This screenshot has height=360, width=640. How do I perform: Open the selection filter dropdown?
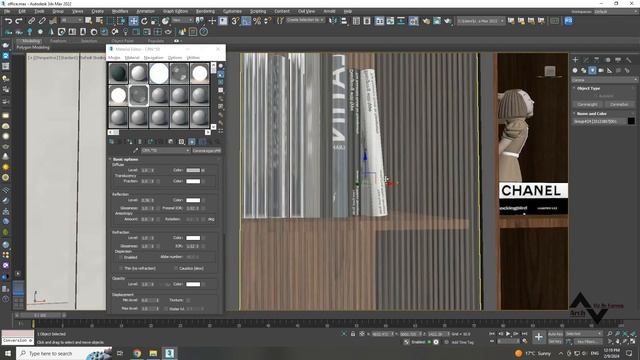[71, 20]
